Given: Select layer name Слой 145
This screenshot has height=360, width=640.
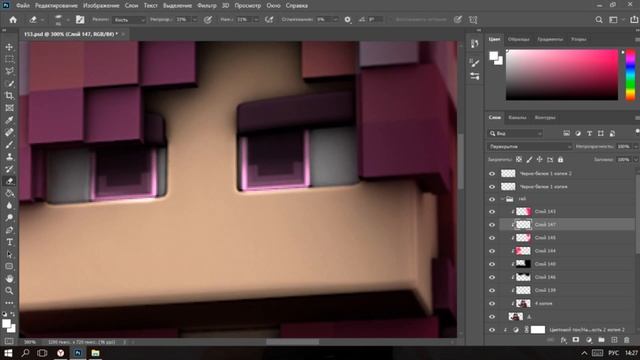Looking at the screenshot, I should click(545, 238).
